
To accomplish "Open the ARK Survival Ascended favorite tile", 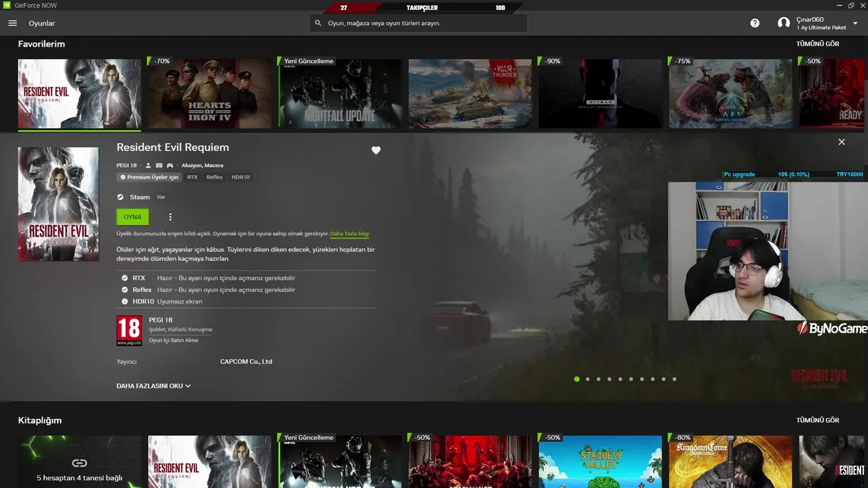I will click(x=730, y=94).
